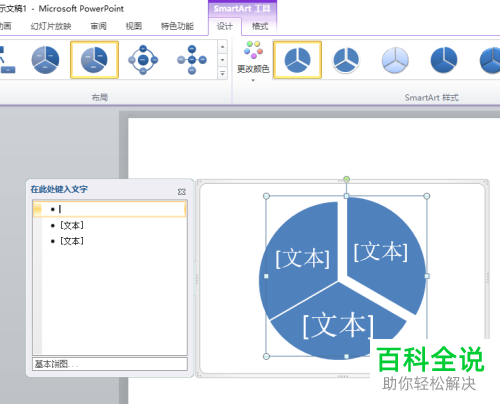Image resolution: width=500 pixels, height=404 pixels.
Task: Click the 布局 group label
Action: click(x=100, y=97)
